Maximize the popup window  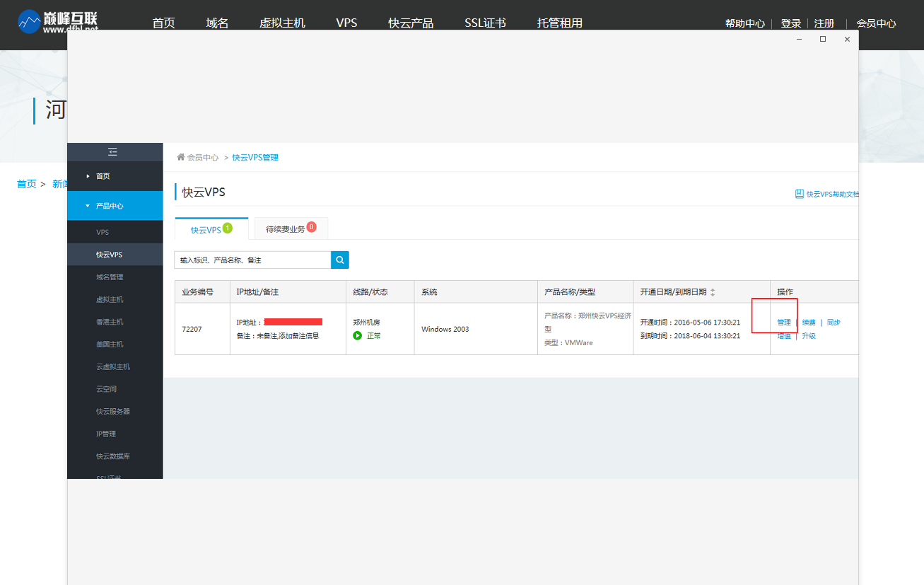pos(823,40)
